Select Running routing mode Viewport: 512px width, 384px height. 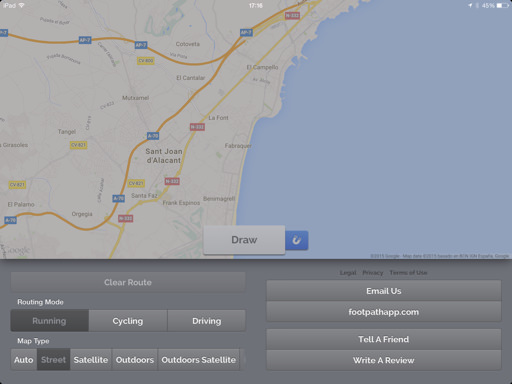click(50, 321)
